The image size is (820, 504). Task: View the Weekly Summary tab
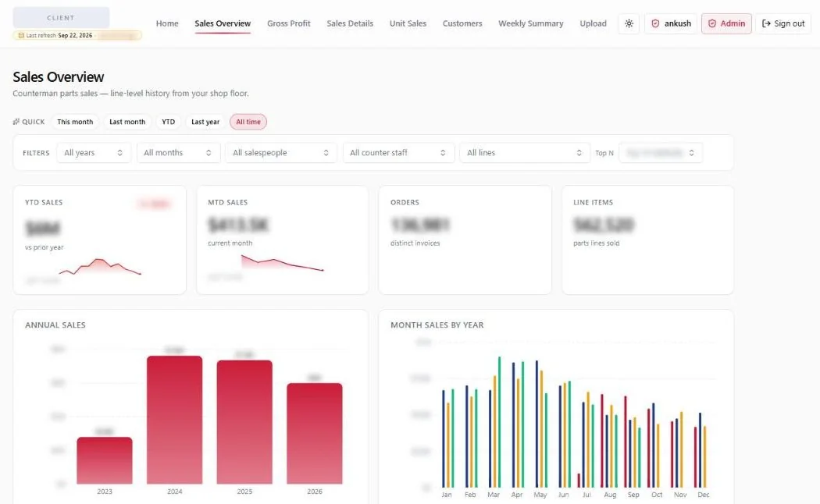pos(531,23)
